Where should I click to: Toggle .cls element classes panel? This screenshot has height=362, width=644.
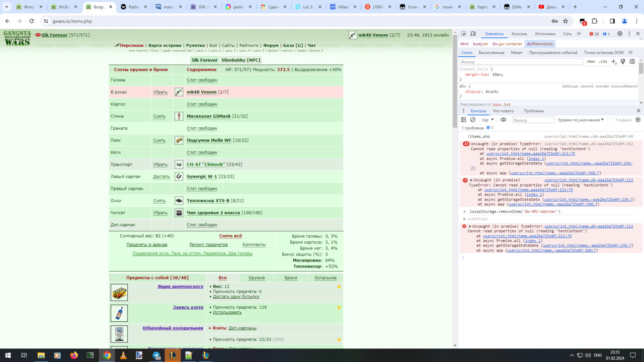click(603, 61)
